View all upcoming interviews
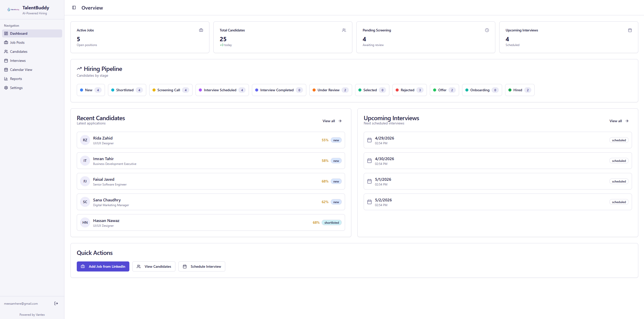The height and width of the screenshot is (319, 644). pyautogui.click(x=619, y=121)
